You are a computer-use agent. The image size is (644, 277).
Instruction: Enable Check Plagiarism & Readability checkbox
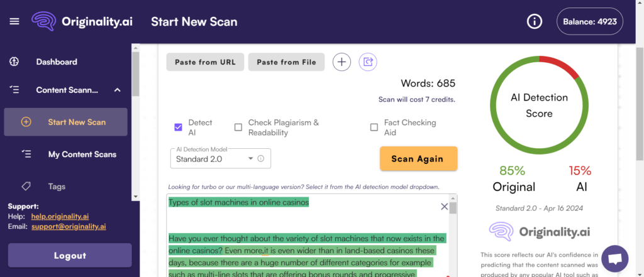pyautogui.click(x=238, y=128)
